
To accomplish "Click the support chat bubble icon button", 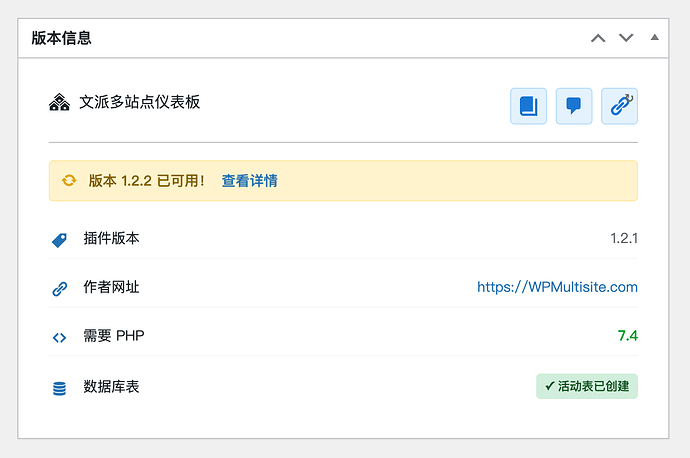I will 574,106.
